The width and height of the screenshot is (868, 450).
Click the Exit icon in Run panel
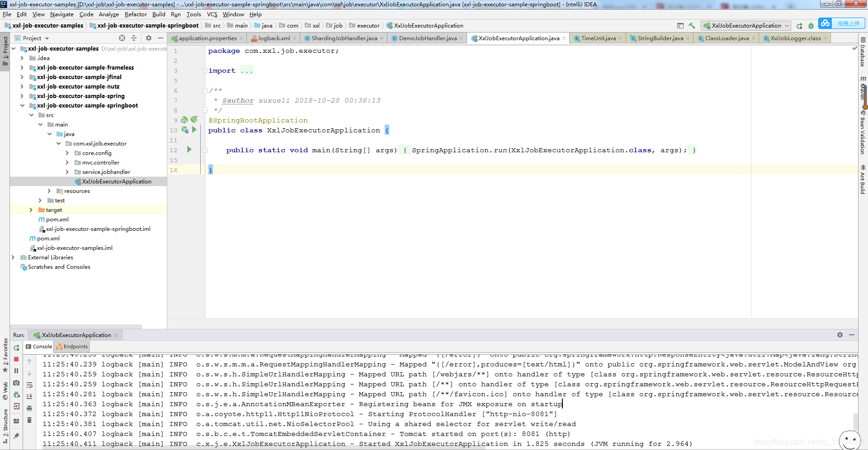[16, 406]
